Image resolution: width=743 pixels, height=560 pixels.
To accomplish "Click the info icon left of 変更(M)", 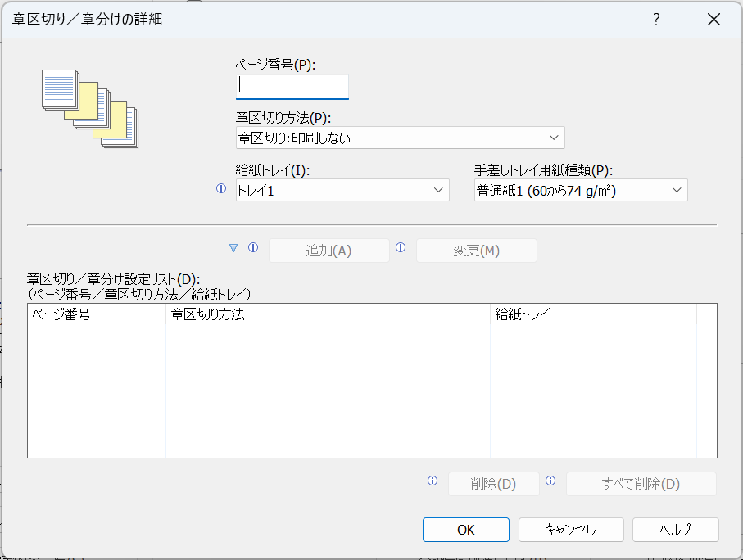I will point(401,247).
